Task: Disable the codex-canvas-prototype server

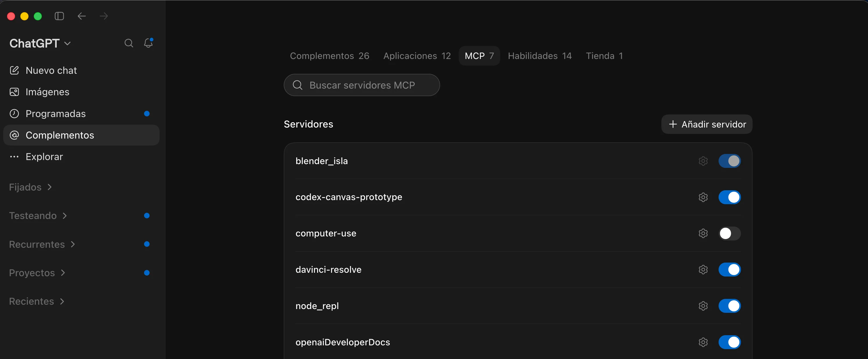Action: 730,197
